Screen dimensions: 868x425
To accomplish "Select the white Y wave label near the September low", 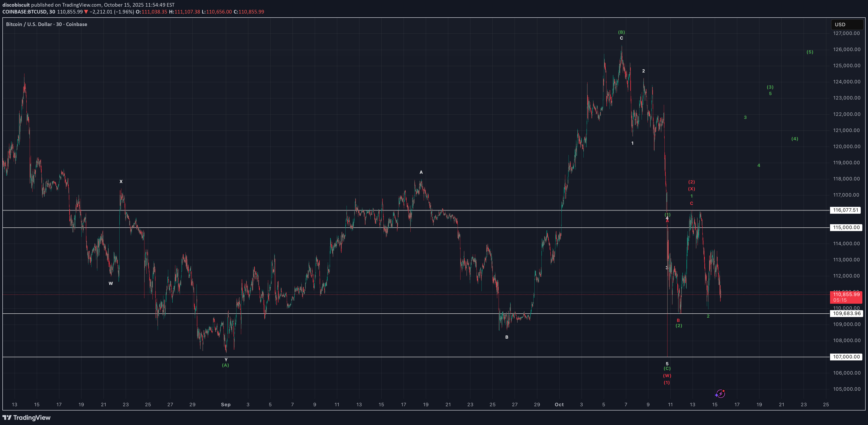I will click(226, 360).
